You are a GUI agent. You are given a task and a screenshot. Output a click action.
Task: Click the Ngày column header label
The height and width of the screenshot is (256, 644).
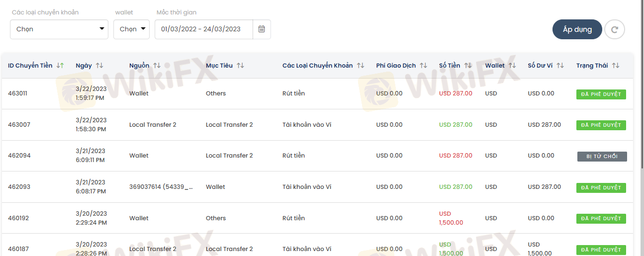(84, 66)
